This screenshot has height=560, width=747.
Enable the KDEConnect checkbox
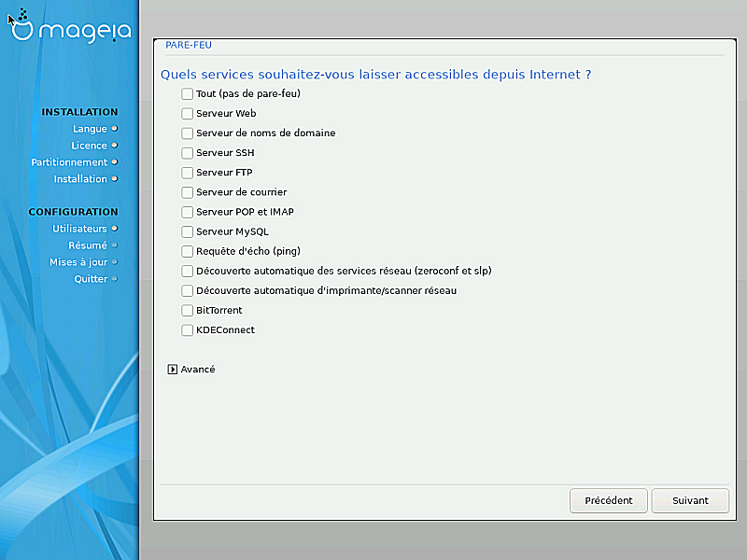pyautogui.click(x=188, y=329)
